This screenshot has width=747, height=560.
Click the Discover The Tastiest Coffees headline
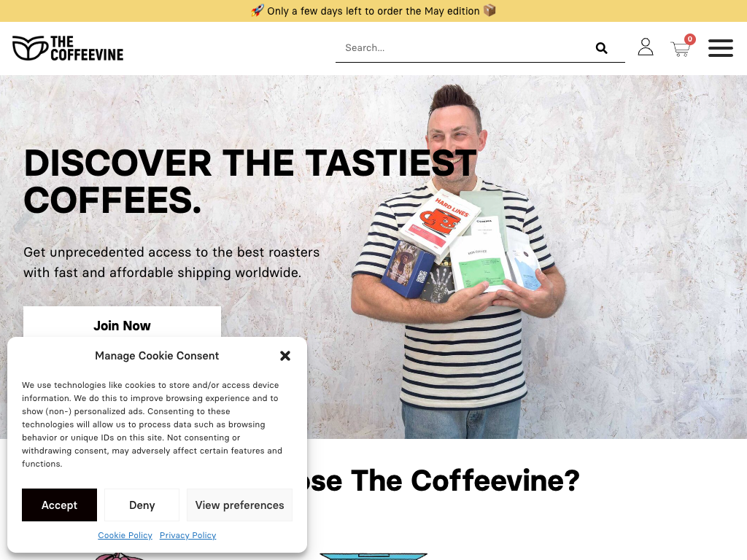(250, 182)
